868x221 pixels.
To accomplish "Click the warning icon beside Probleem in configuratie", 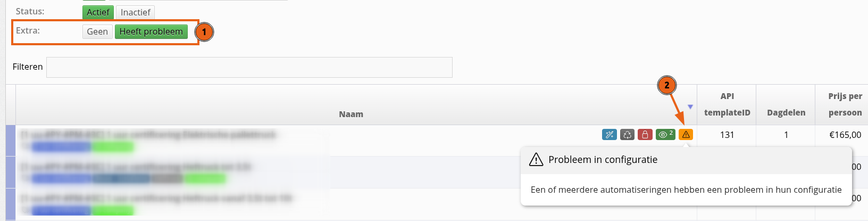I will (x=536, y=159).
